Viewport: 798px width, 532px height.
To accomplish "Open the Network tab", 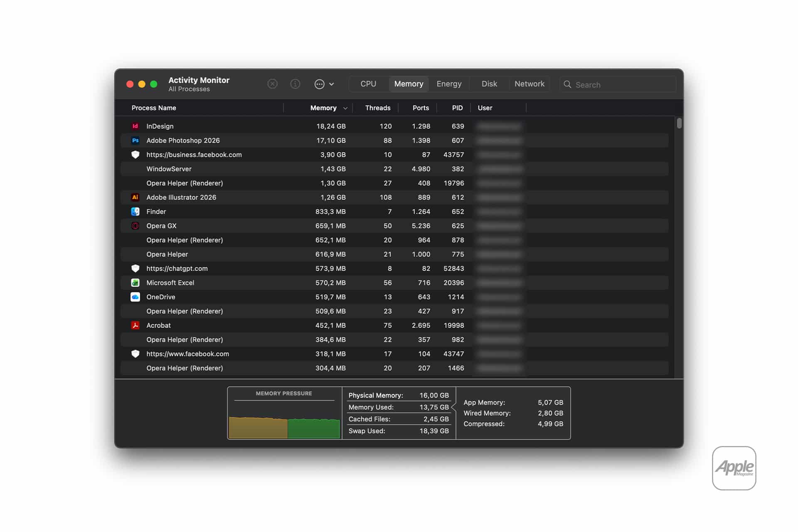I will click(530, 84).
